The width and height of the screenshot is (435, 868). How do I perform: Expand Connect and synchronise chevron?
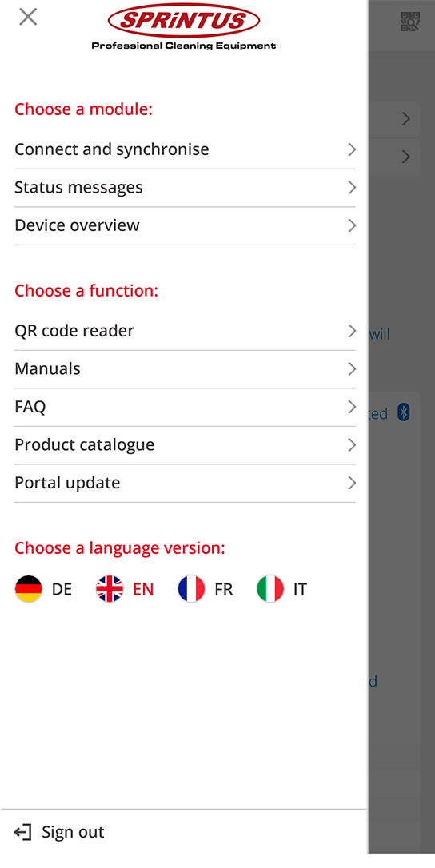coord(352,149)
